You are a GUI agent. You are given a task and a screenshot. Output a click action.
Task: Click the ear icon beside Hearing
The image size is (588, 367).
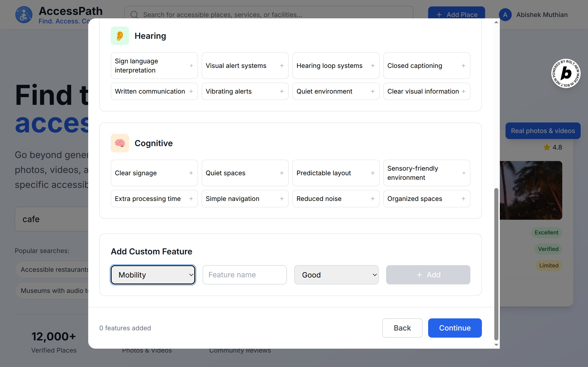(120, 36)
